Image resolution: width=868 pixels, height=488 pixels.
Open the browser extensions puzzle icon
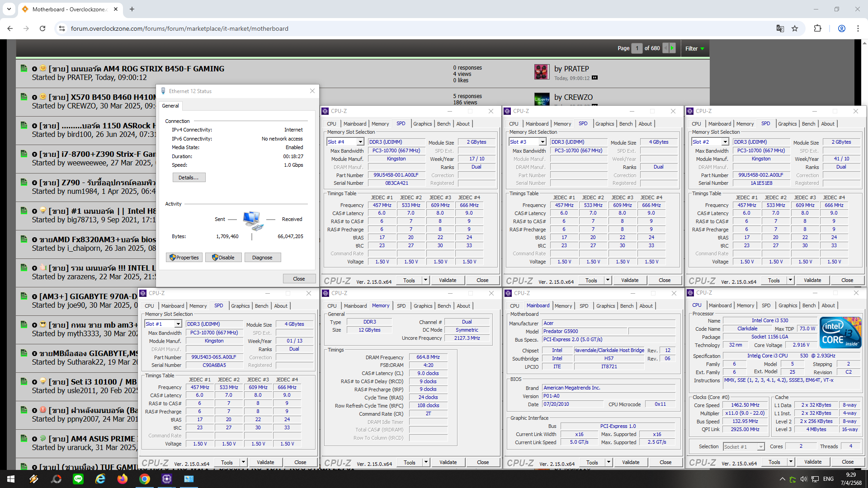[817, 28]
